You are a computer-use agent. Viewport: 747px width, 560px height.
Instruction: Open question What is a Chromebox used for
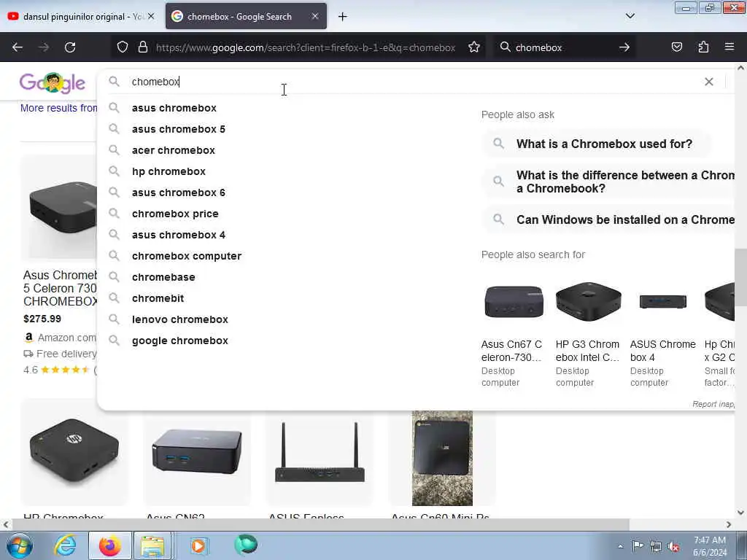[x=597, y=144]
